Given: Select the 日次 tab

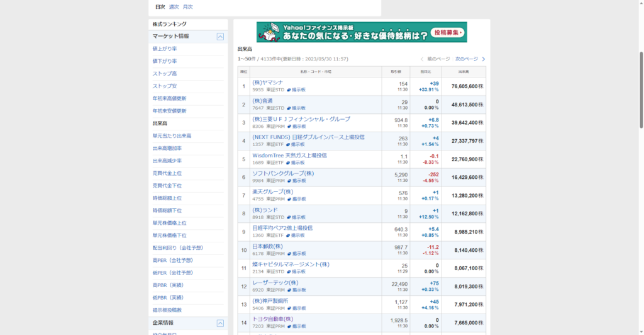Looking at the screenshot, I should 160,7.
